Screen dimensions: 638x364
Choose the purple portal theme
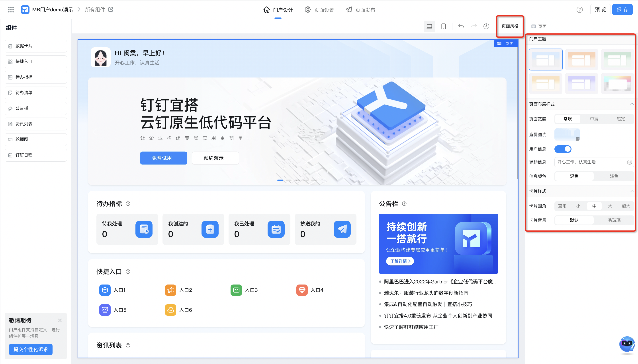[x=581, y=83]
